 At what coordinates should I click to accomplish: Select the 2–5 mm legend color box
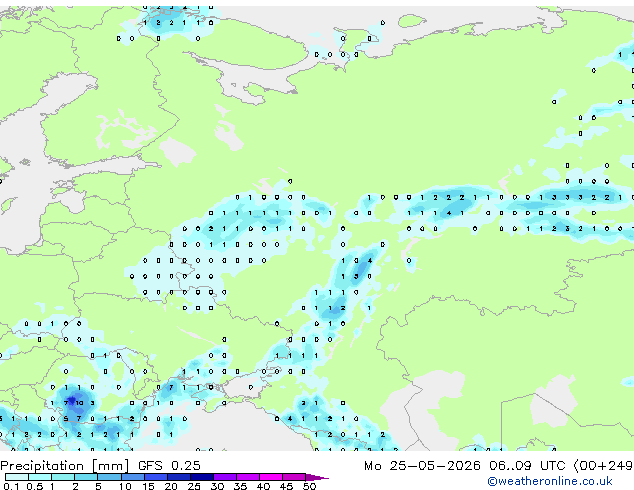[86, 477]
